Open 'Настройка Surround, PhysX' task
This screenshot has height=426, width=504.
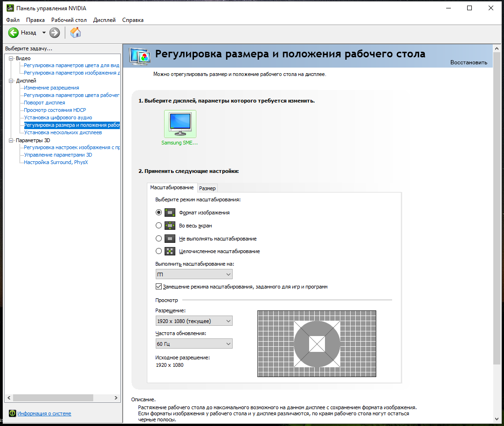tap(56, 162)
